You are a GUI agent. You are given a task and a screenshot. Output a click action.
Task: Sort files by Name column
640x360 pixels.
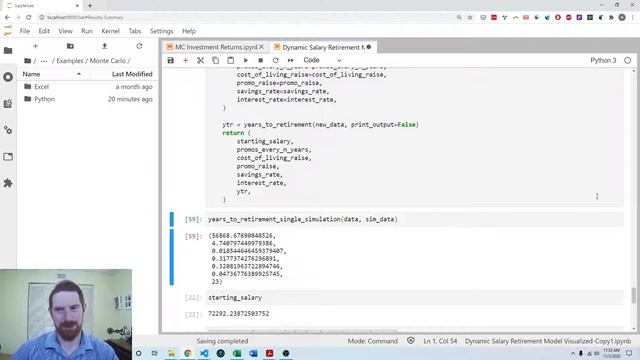(51, 74)
